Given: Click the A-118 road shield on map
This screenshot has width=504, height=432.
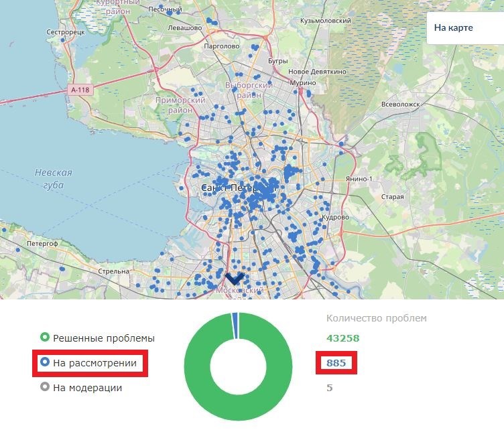Looking at the screenshot, I should tap(79, 89).
